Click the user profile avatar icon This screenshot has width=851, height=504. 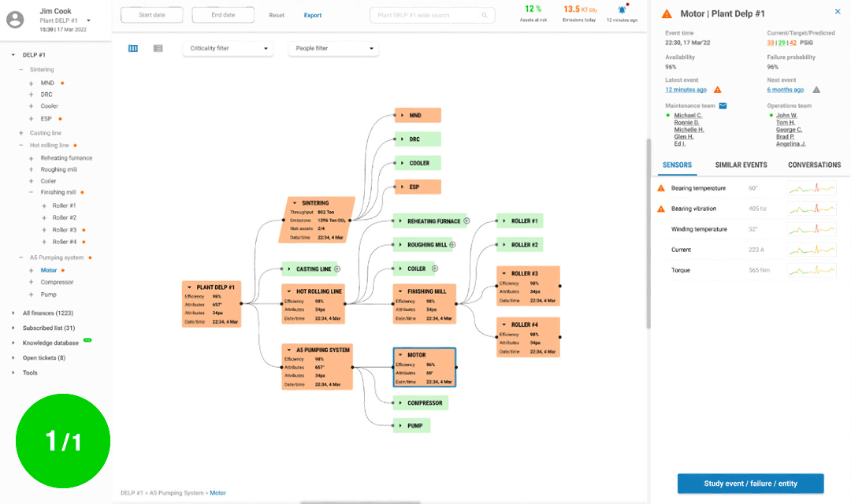(14, 20)
